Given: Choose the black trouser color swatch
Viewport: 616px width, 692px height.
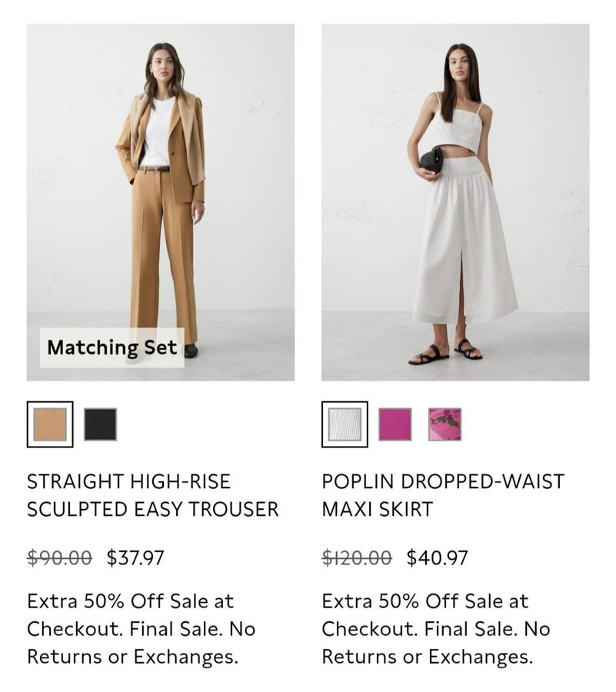Looking at the screenshot, I should 100,424.
